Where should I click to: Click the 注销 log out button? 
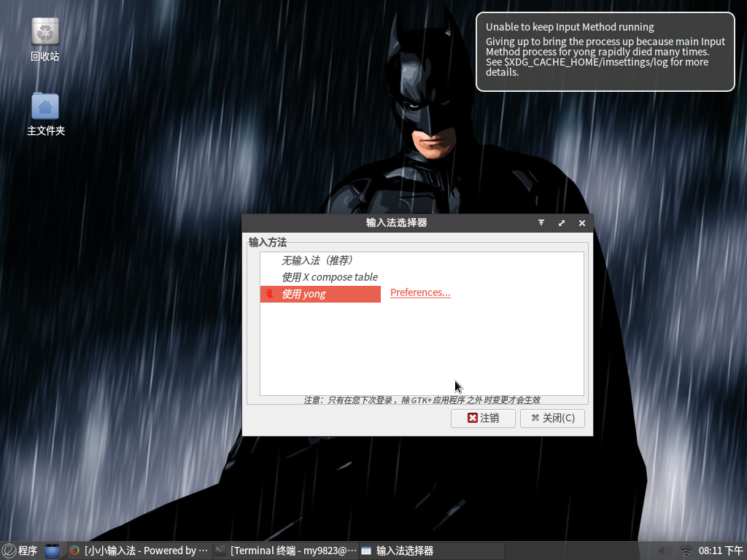(483, 418)
